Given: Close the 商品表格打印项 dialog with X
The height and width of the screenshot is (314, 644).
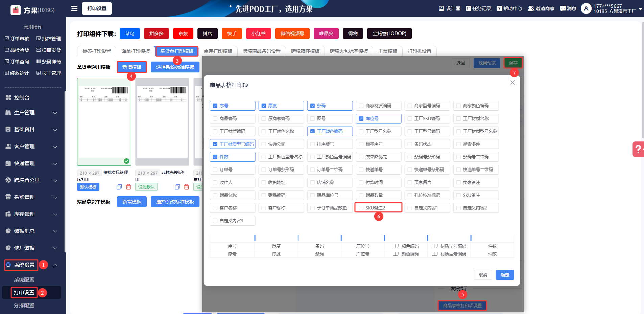Looking at the screenshot, I should 512,83.
